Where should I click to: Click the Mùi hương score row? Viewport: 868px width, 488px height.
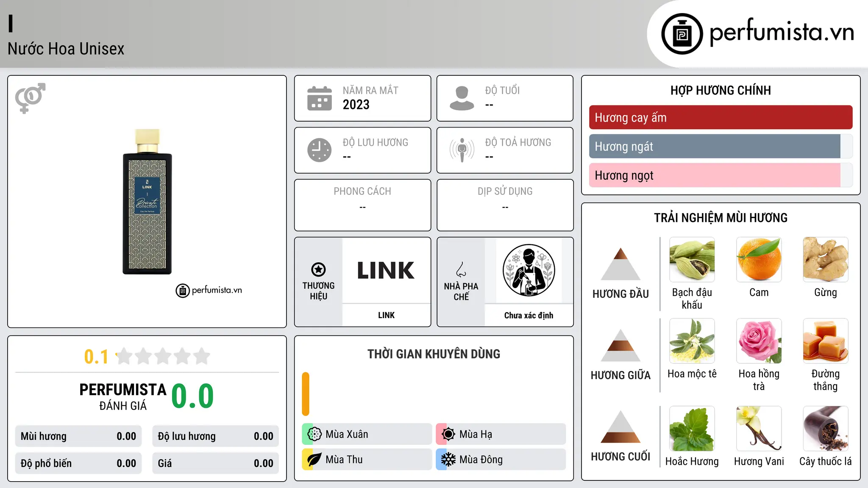(78, 436)
